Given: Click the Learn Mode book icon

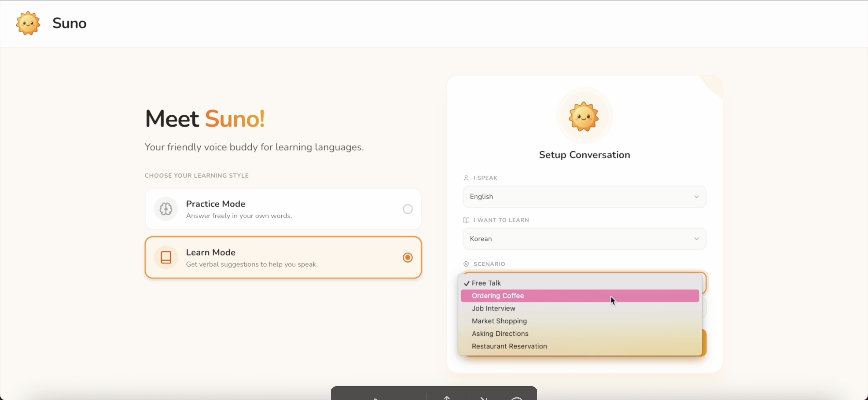Looking at the screenshot, I should click(166, 257).
